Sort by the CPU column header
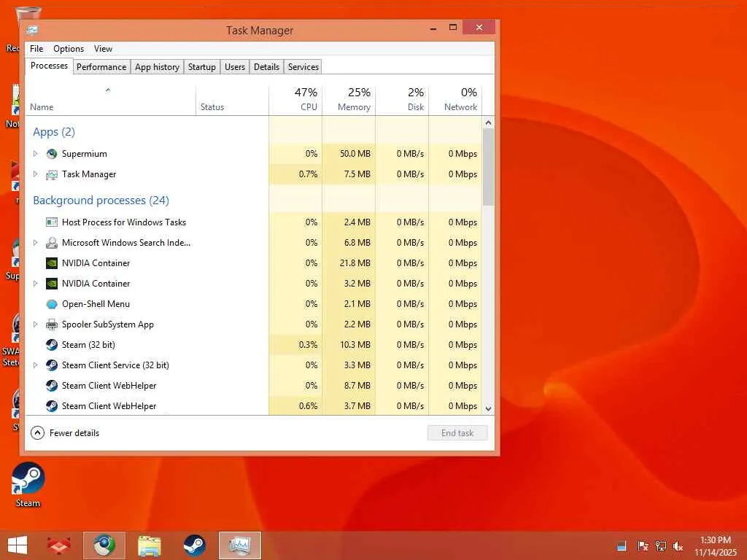Image resolution: width=747 pixels, height=560 pixels. 295,101
